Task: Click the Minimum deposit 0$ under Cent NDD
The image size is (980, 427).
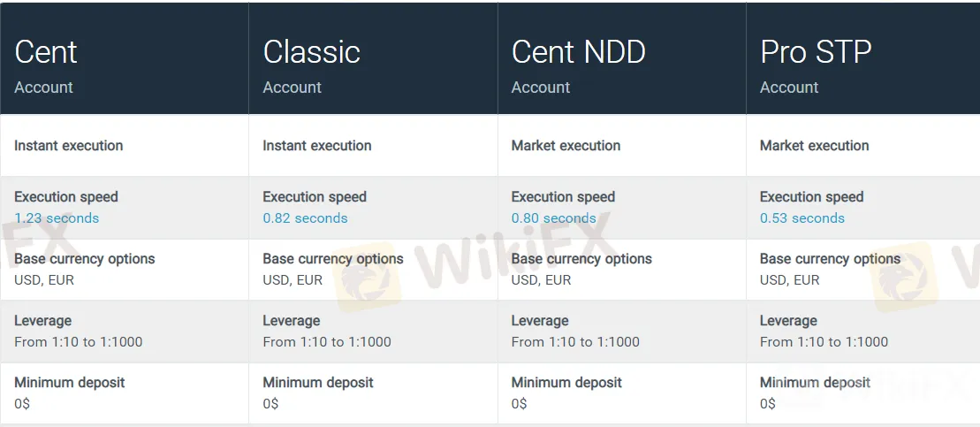Action: click(519, 404)
